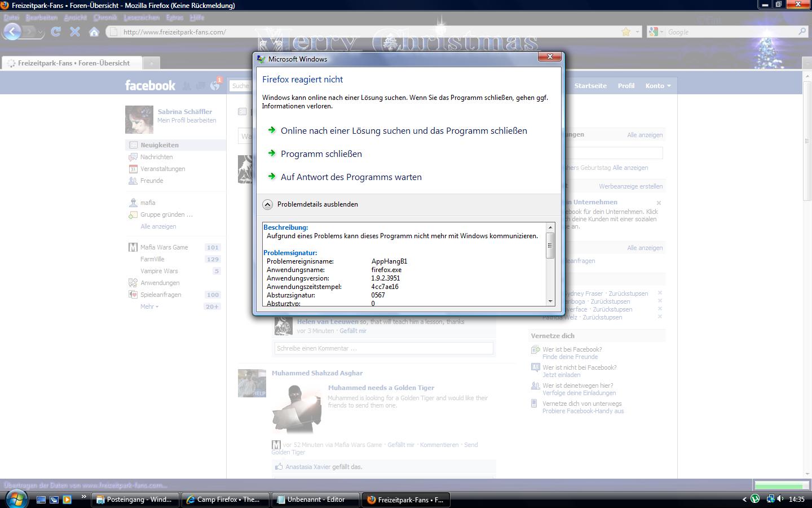The height and width of the screenshot is (508, 812).
Task: Choose Auf Antwort des Programms warten
Action: pyautogui.click(x=351, y=177)
